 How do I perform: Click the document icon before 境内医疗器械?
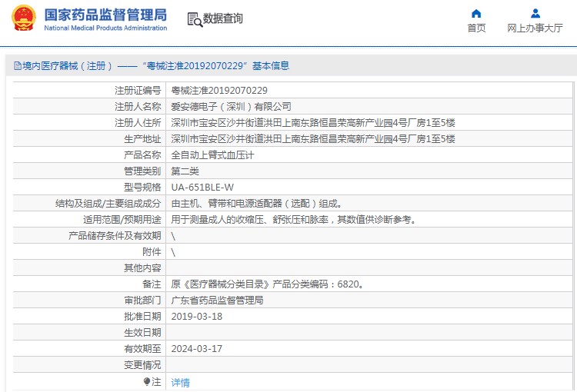coord(17,66)
